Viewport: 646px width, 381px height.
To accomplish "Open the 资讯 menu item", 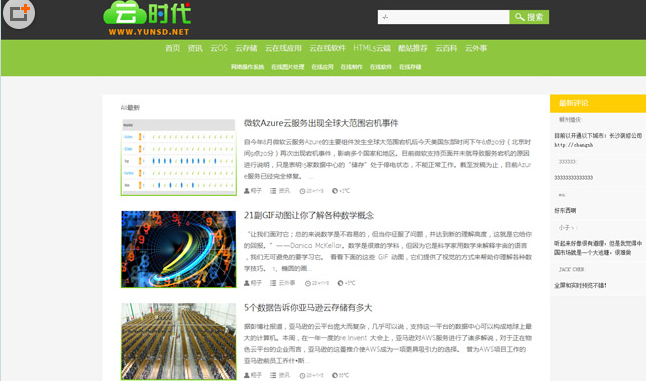I will coord(195,48).
